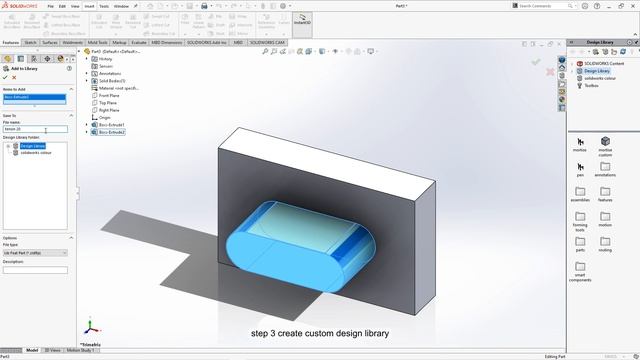This screenshot has height=360, width=640.
Task: Expand the Solid Bodies node
Action: click(87, 81)
